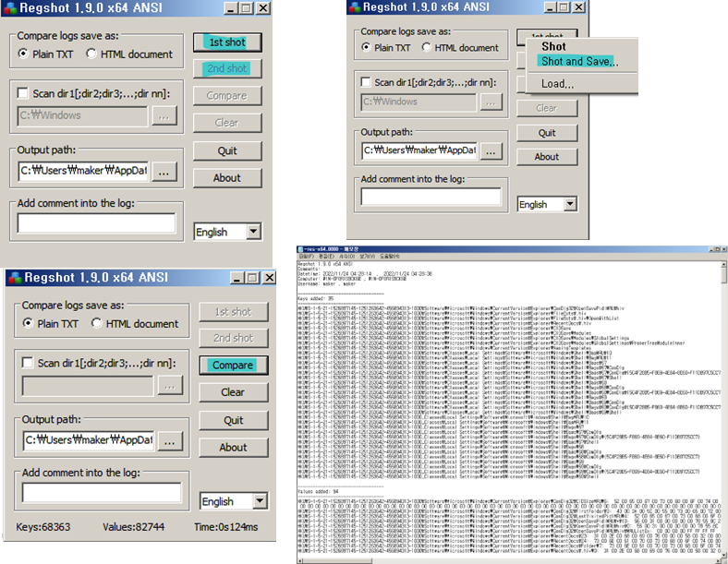Open the Notepad (E) edit menu
The height and width of the screenshot is (564, 728).
(326, 256)
